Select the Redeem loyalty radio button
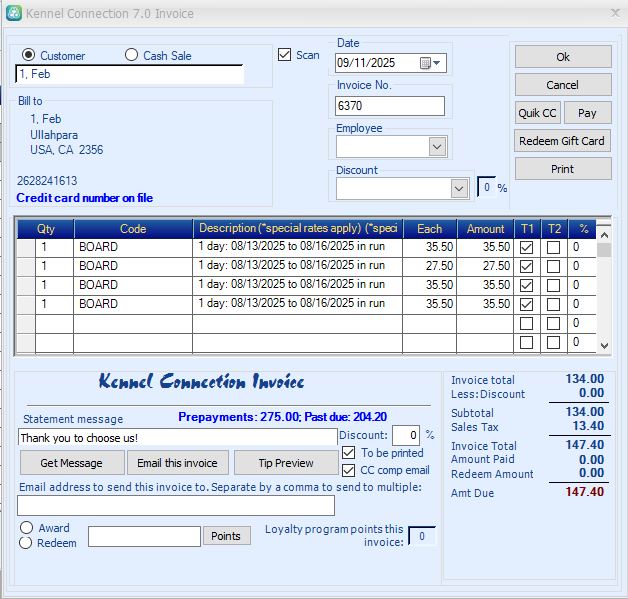Image resolution: width=628 pixels, height=599 pixels. click(27, 543)
